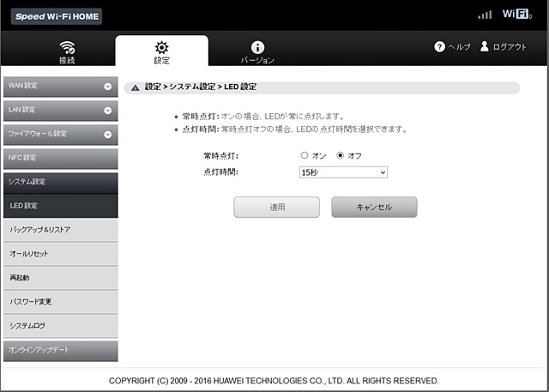Click the 適用 button
Viewport: 549px width, 392px height.
(276, 208)
